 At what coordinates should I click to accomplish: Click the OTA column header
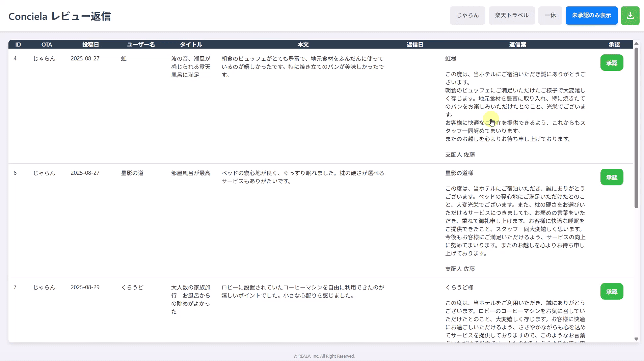[x=47, y=45]
